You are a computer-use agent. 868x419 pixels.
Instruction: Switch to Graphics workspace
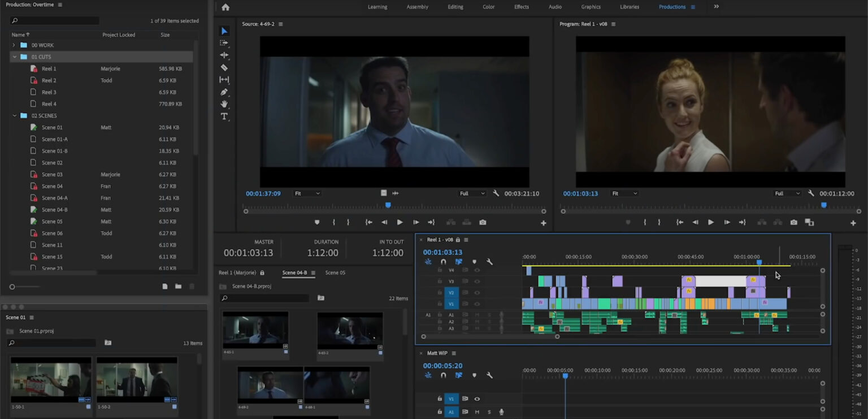click(x=591, y=7)
